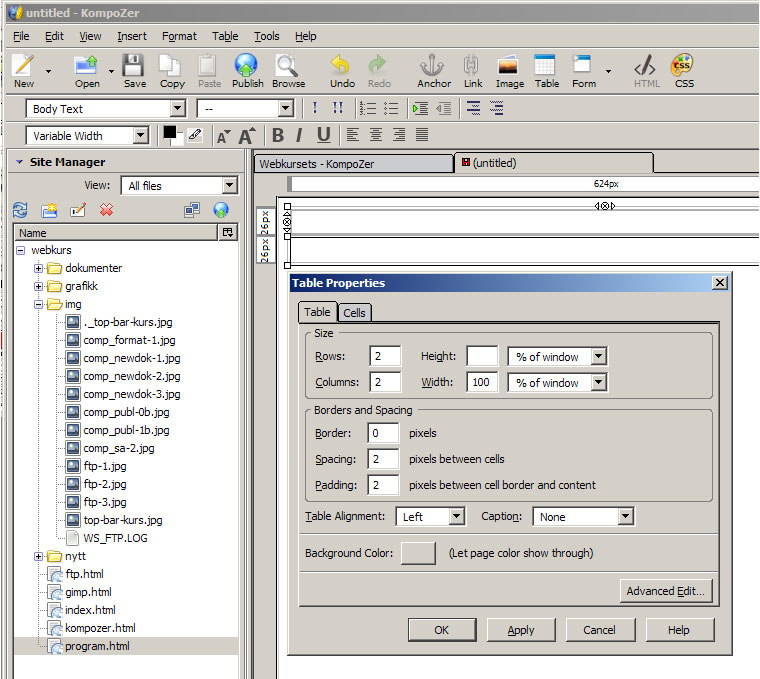Click the Background Color swatch
Screen dimensions: 760x679
[x=418, y=553]
